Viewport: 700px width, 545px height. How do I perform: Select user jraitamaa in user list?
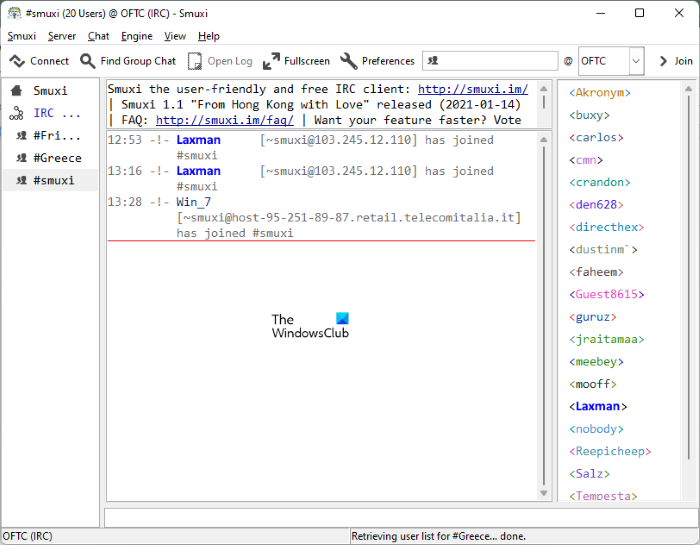[x=607, y=339]
